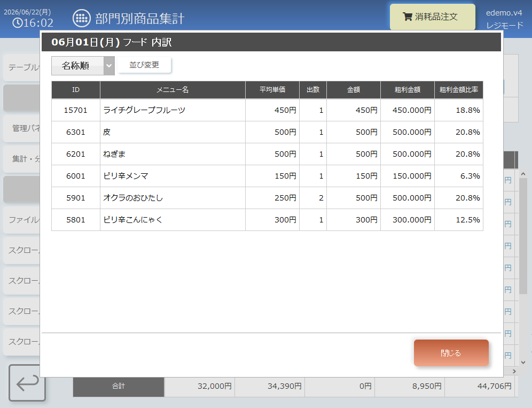
Task: Click the back arrow button at bottom left
Action: tap(27, 383)
